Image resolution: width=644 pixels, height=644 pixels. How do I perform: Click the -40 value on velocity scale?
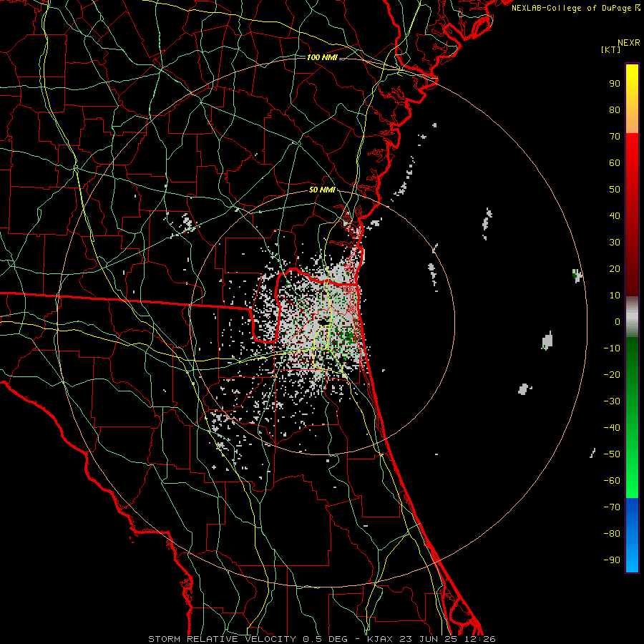click(x=612, y=428)
